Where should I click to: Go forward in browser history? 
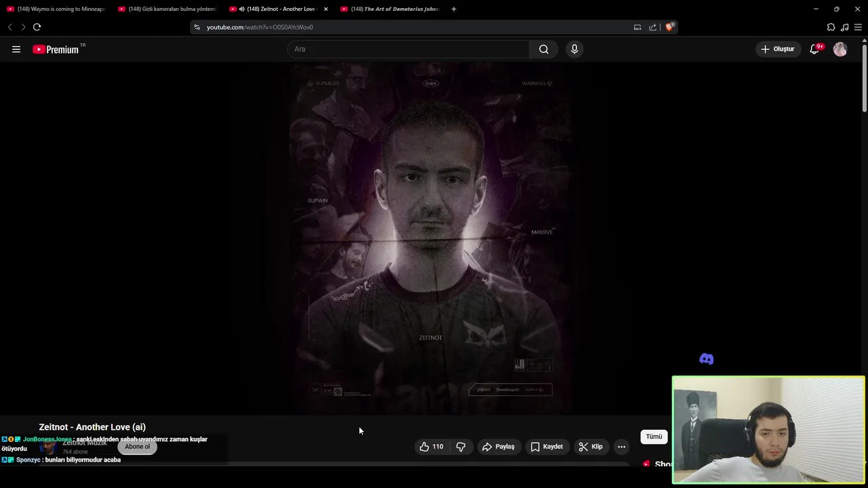[23, 27]
